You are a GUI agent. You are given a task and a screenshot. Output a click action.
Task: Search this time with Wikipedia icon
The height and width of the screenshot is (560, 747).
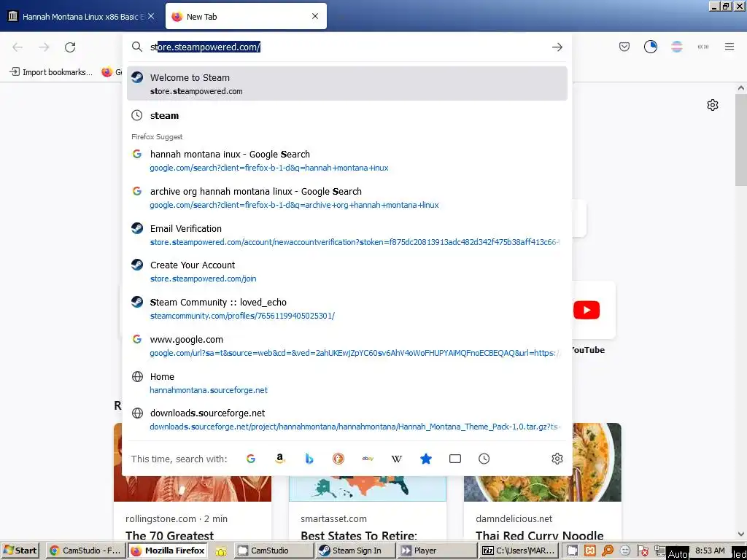click(396, 459)
